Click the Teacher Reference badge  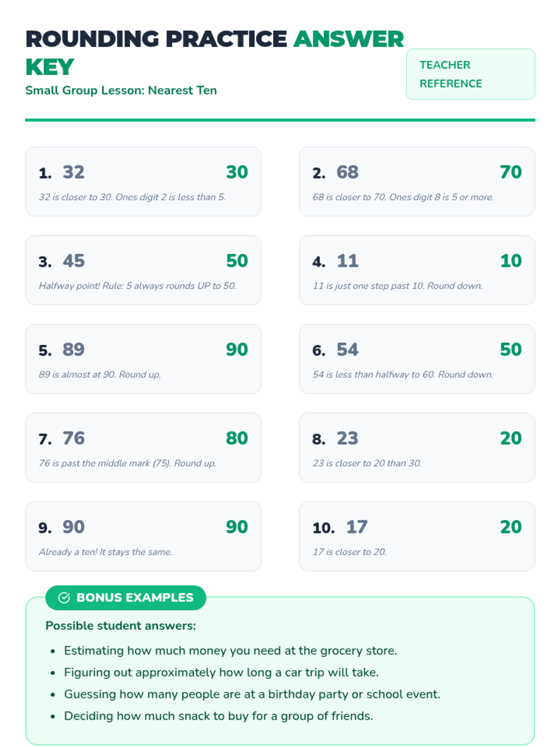click(x=470, y=74)
